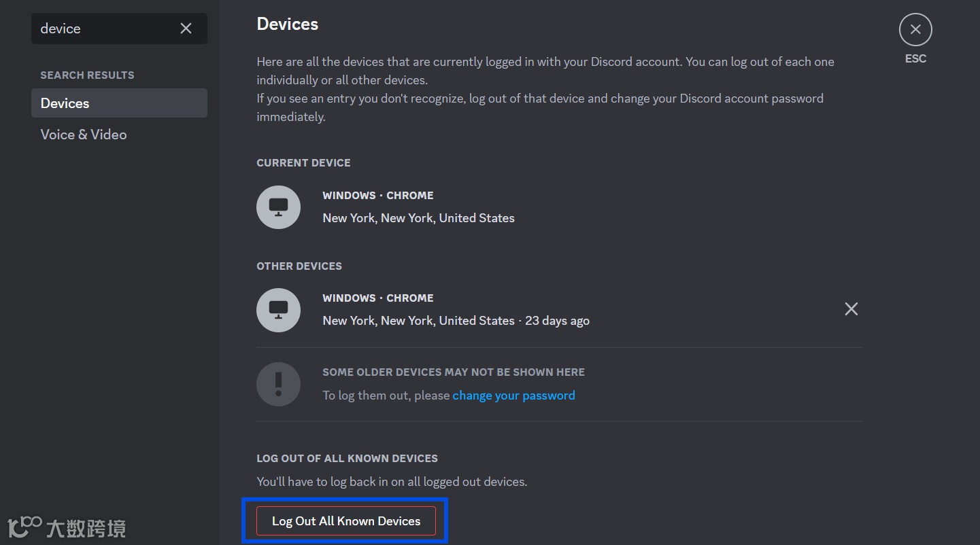Screen dimensions: 980x545
Task: Follow the 'change your password' link
Action: tap(513, 395)
